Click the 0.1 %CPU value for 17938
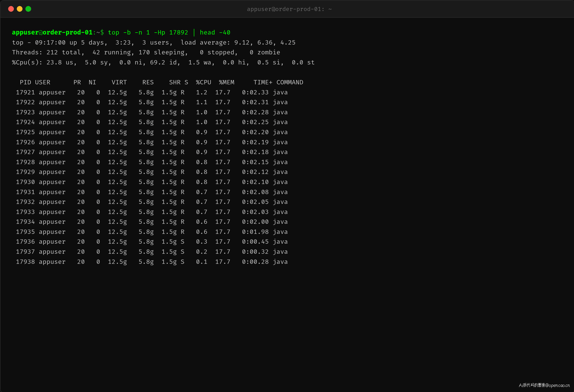 click(201, 262)
